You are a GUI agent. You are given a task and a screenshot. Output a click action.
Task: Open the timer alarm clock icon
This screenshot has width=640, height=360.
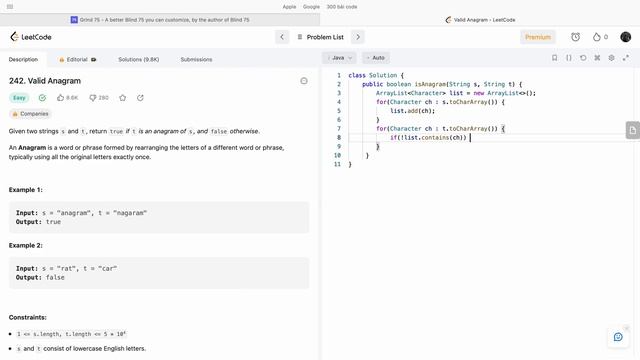576,37
